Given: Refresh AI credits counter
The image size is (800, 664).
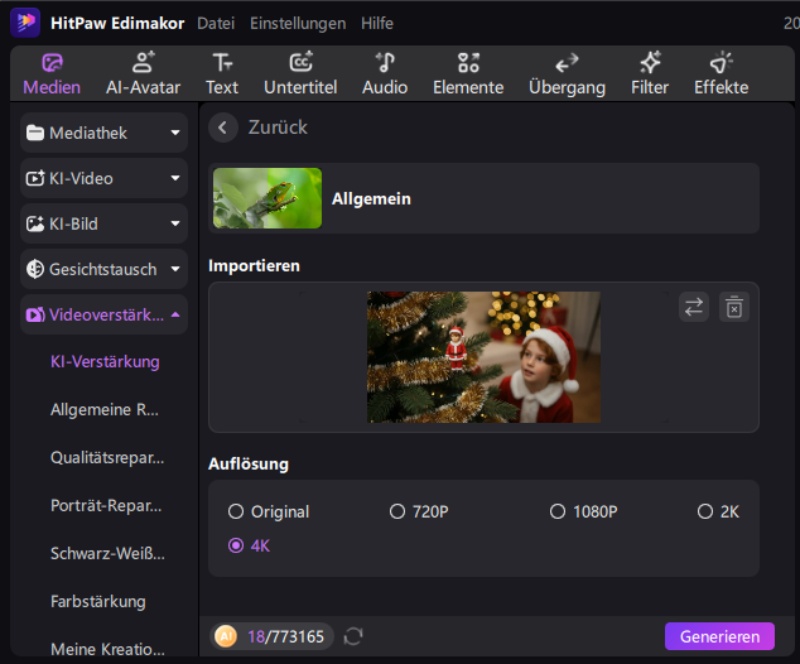Looking at the screenshot, I should point(353,636).
